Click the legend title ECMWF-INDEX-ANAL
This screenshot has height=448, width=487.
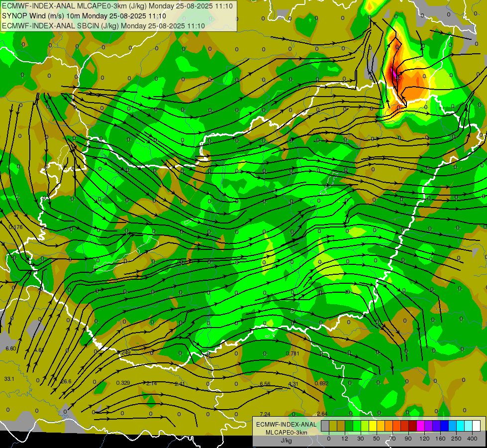(x=286, y=425)
